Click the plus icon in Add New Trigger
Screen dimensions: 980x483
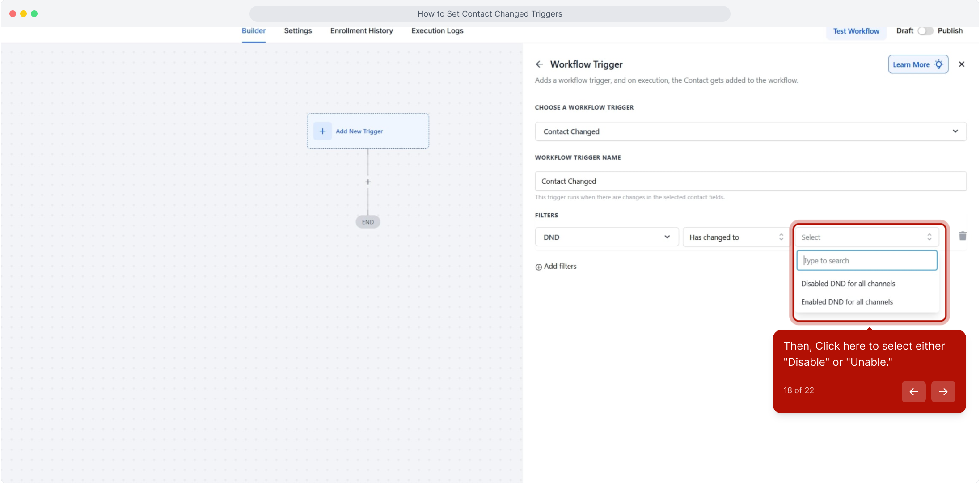click(x=322, y=131)
